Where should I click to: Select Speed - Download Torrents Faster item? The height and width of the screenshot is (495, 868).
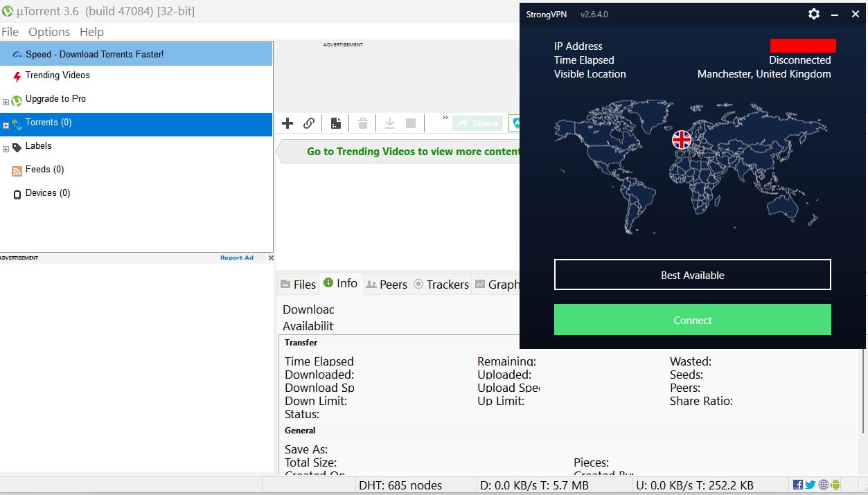[136, 54]
